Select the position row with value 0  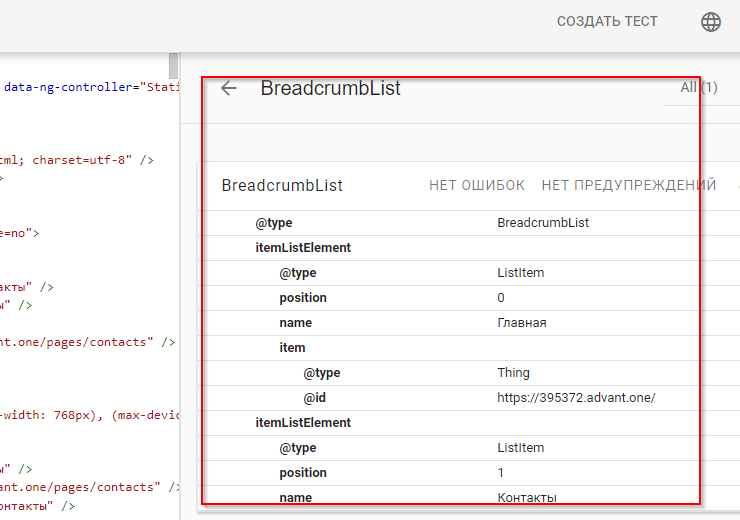tap(303, 298)
